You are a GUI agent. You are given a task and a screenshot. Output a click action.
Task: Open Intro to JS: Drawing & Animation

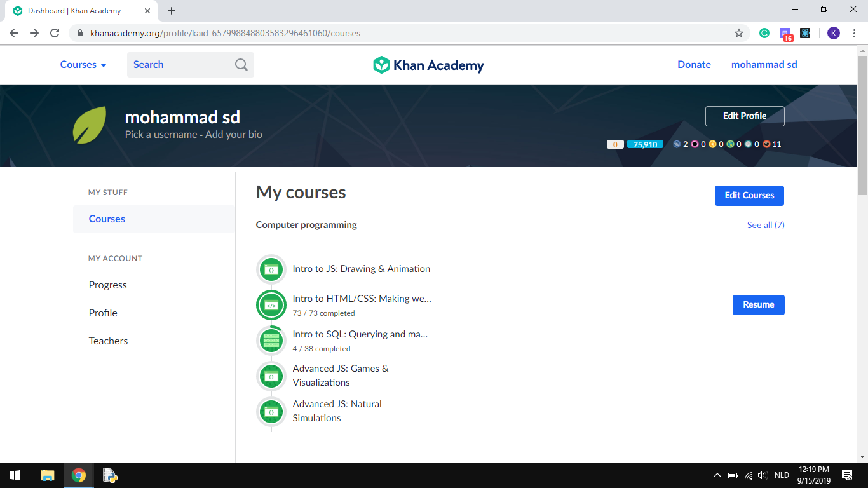pos(362,269)
